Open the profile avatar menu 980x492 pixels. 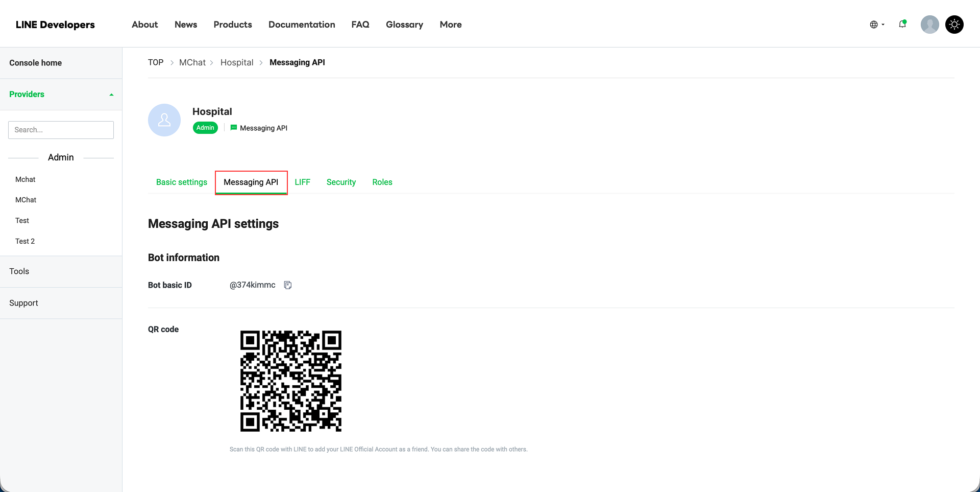click(929, 24)
